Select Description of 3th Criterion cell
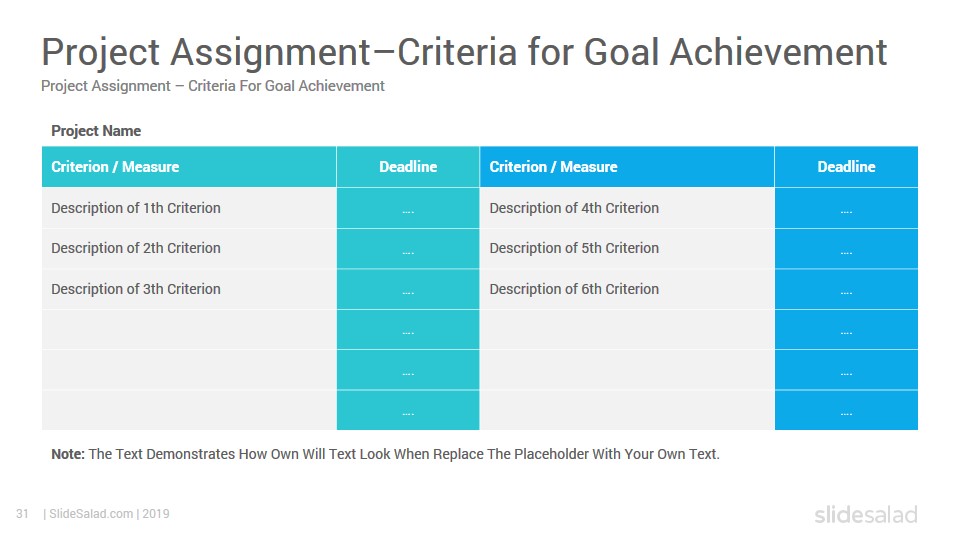This screenshot has width=960, height=540. 189,289
